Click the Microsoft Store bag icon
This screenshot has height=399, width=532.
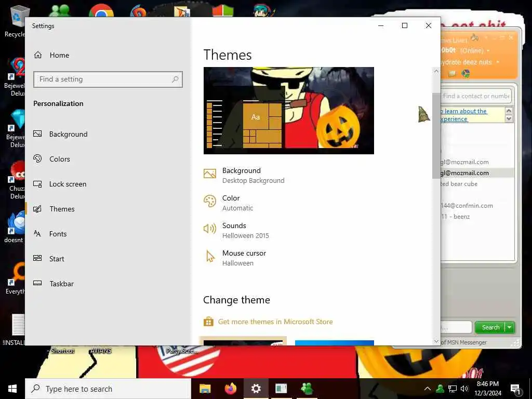208,321
